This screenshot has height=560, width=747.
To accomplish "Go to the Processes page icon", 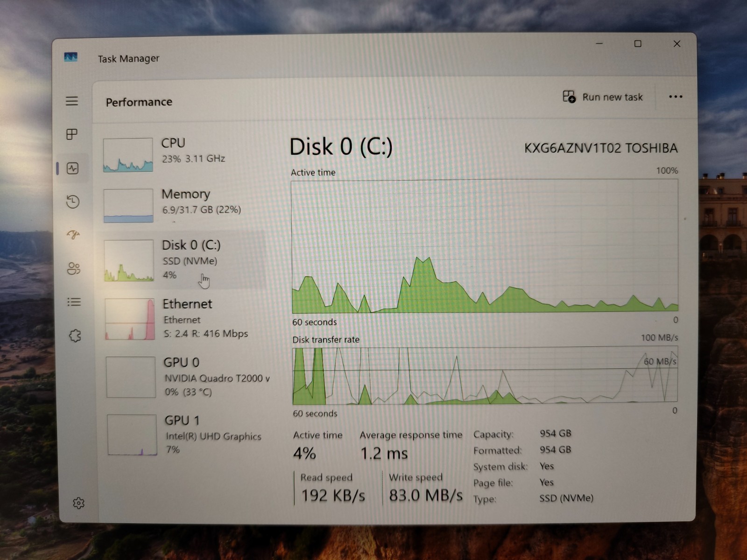I will [72, 134].
